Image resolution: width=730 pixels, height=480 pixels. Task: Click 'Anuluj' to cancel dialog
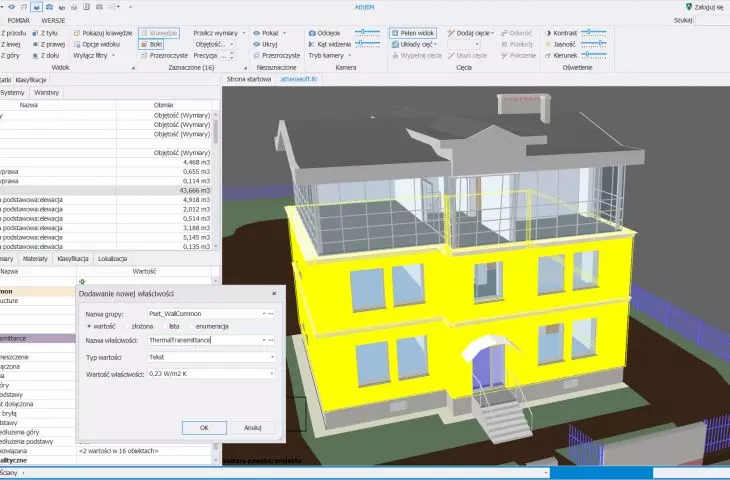[253, 428]
